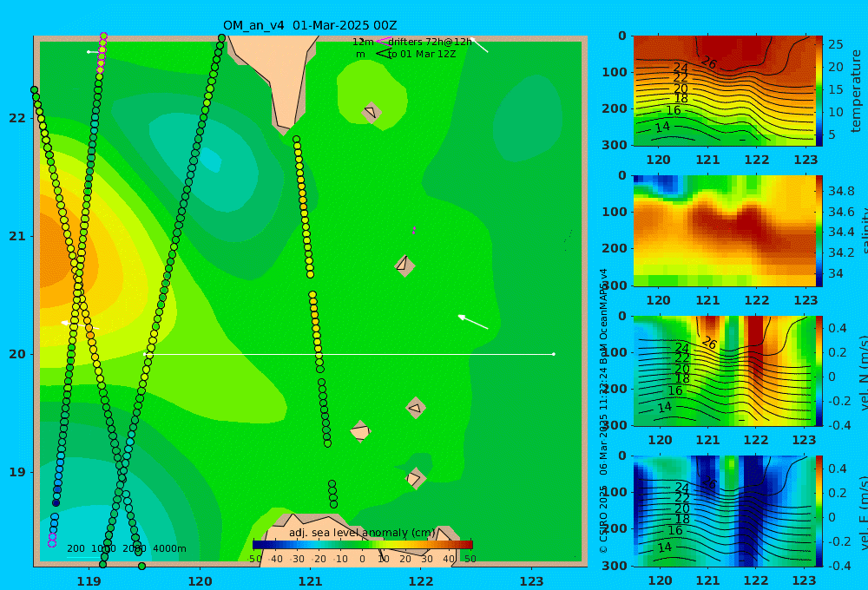Viewport: 868px width, 590px height.
Task: Click the horizontal sea level anomaly colorbar
Action: pos(363,545)
